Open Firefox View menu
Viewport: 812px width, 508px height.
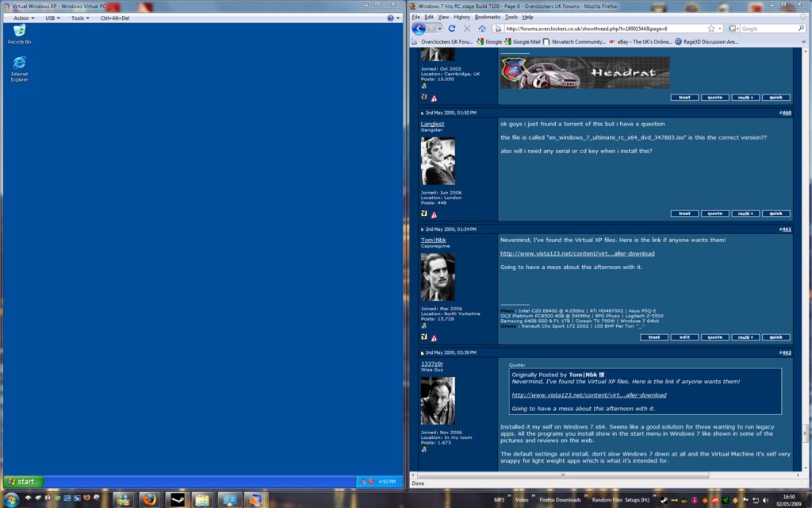click(x=443, y=17)
